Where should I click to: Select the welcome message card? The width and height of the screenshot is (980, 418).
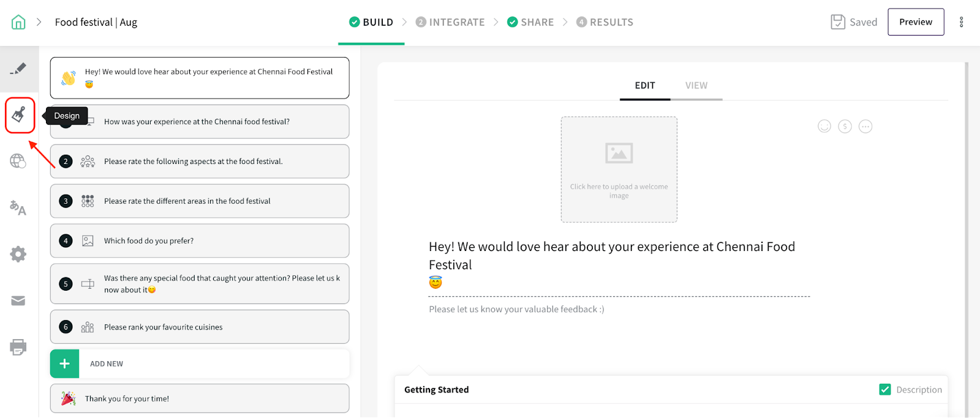click(200, 78)
